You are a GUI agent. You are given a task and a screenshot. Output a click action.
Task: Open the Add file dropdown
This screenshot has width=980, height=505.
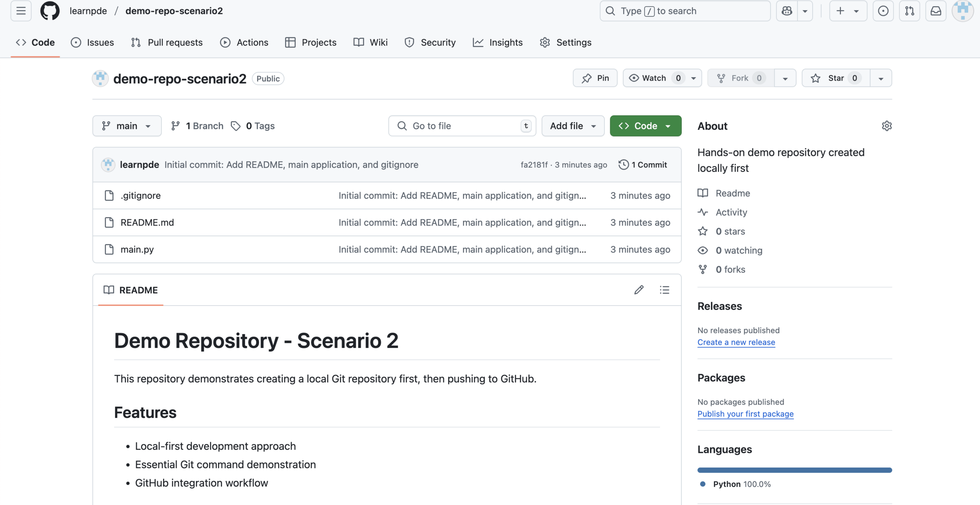(x=573, y=126)
